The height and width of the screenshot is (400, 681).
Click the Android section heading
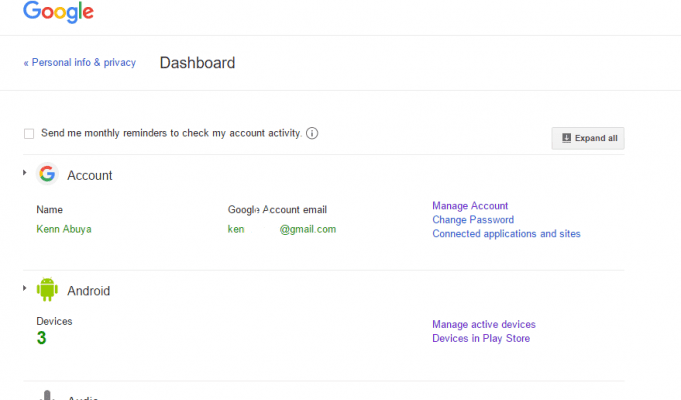coord(89,291)
